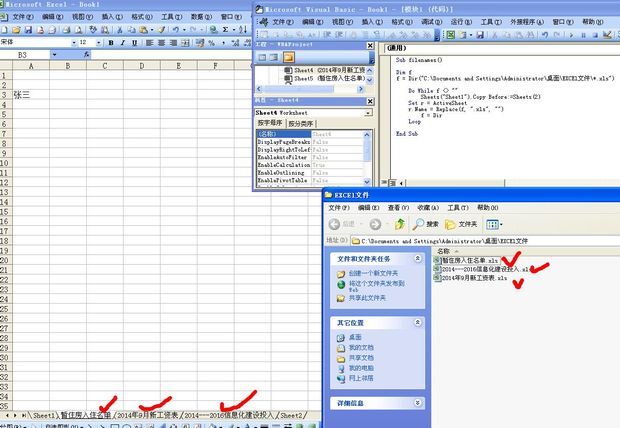
Task: Click the AutoSum sigma icon in Excel
Action: click(x=225, y=30)
